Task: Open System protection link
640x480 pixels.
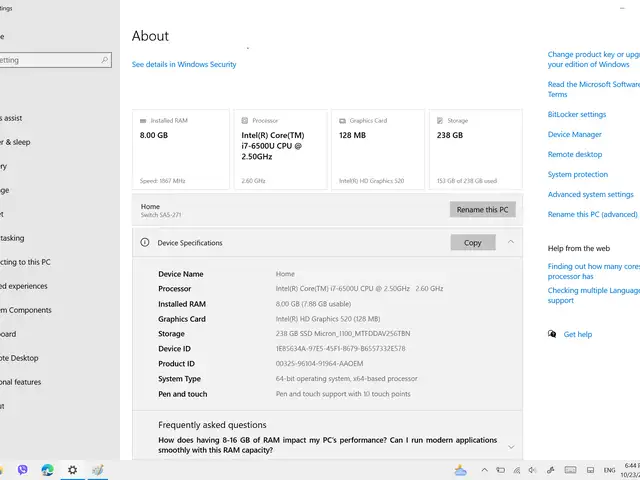Action: 578,174
